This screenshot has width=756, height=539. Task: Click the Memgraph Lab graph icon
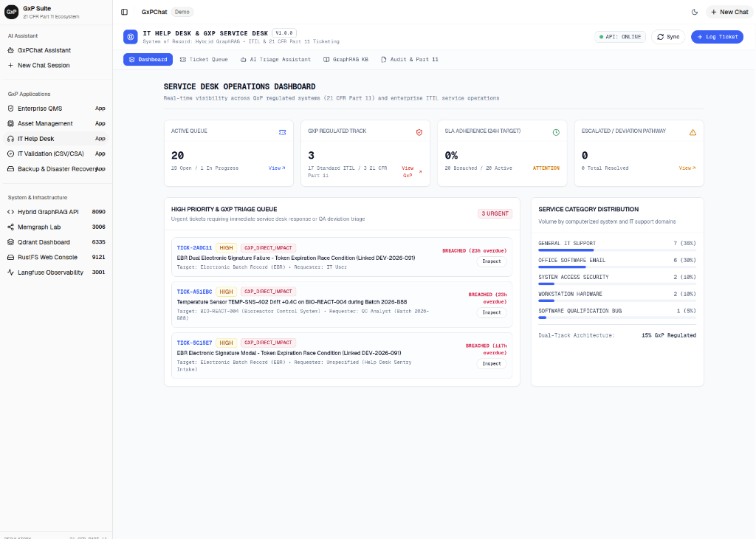(x=10, y=227)
